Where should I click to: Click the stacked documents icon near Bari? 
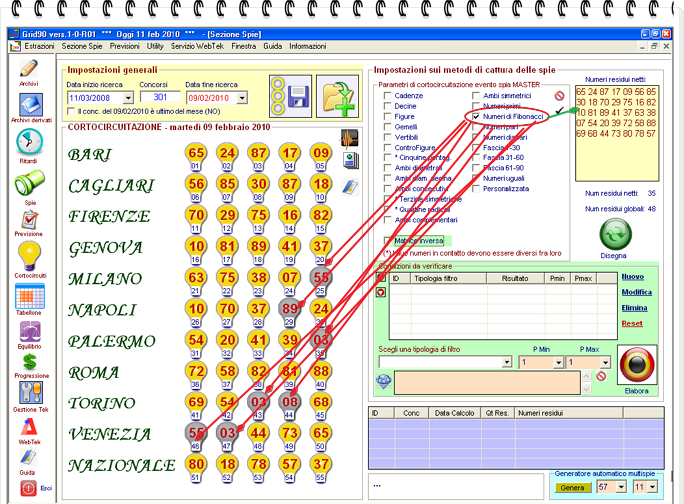pos(350,160)
